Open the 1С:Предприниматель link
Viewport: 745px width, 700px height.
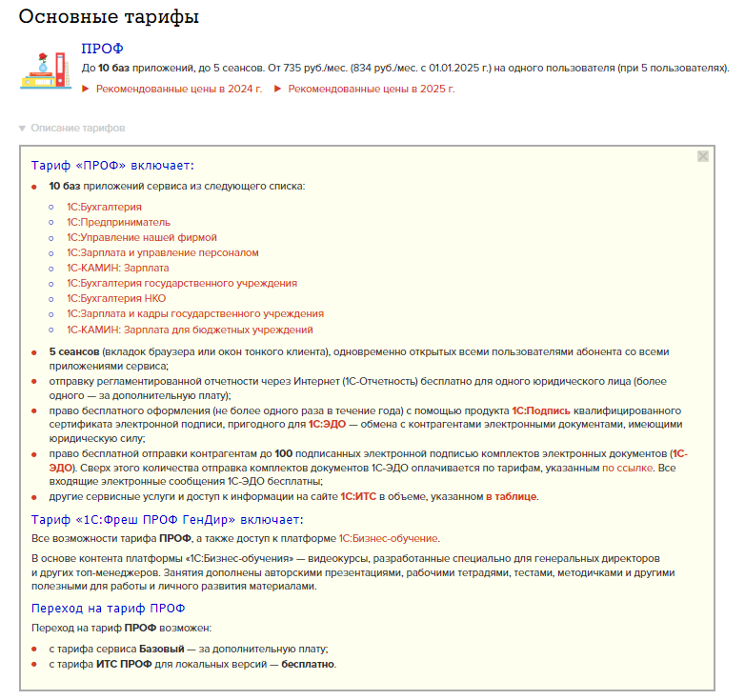point(118,222)
